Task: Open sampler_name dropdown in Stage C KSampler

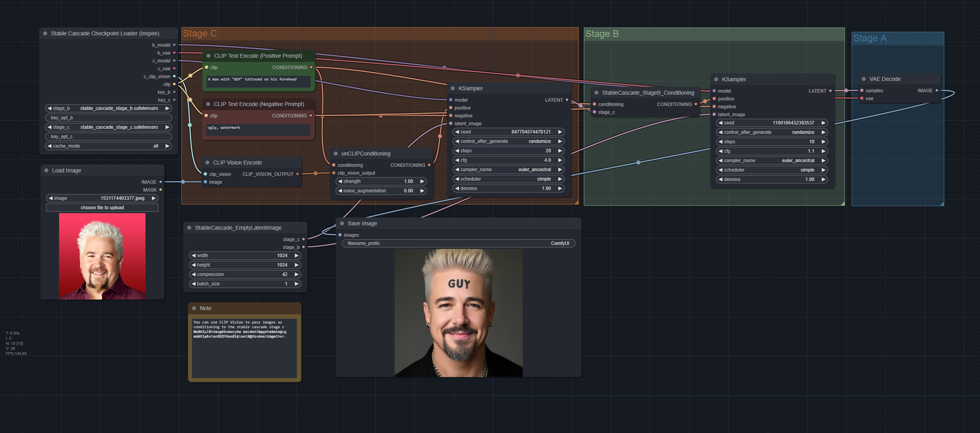Action: 508,170
